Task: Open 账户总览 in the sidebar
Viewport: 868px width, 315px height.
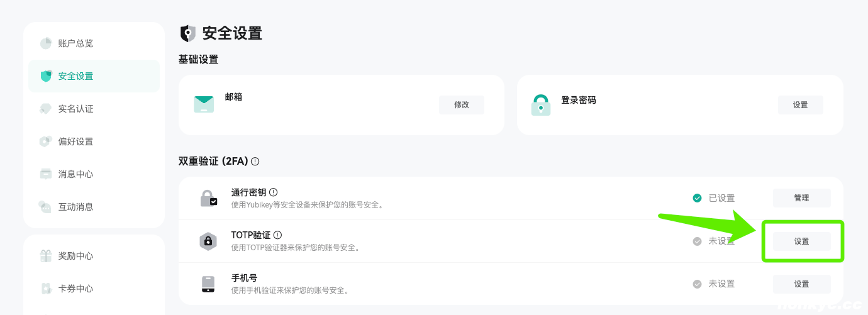Action: click(x=75, y=43)
